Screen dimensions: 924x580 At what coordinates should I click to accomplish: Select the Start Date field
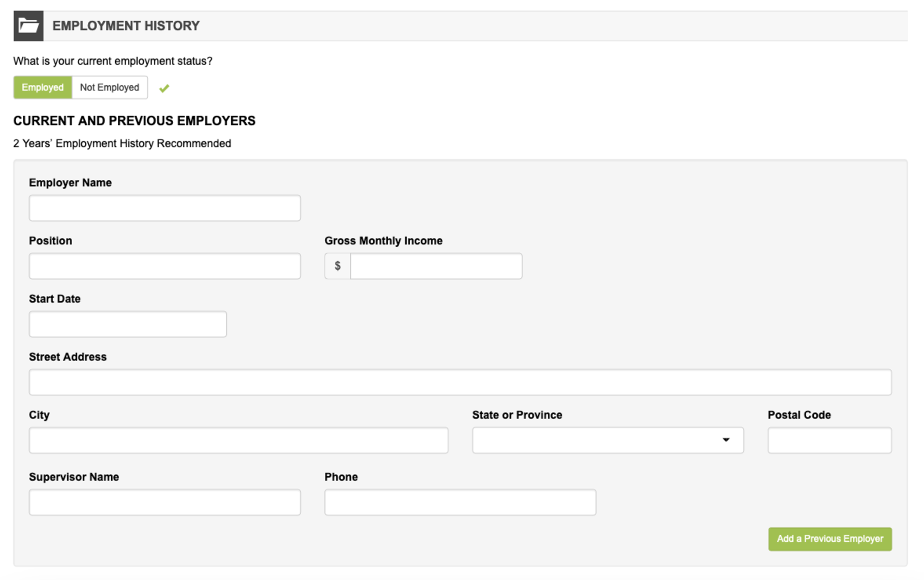[127, 325]
